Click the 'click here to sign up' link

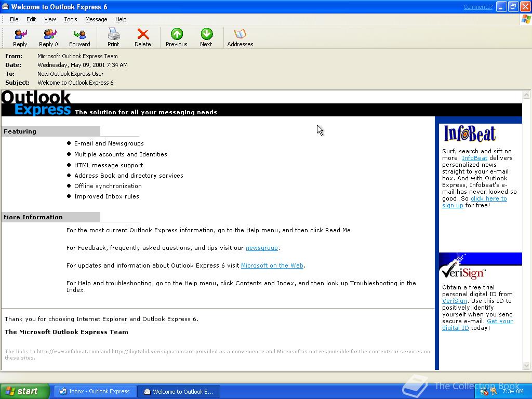(488, 199)
